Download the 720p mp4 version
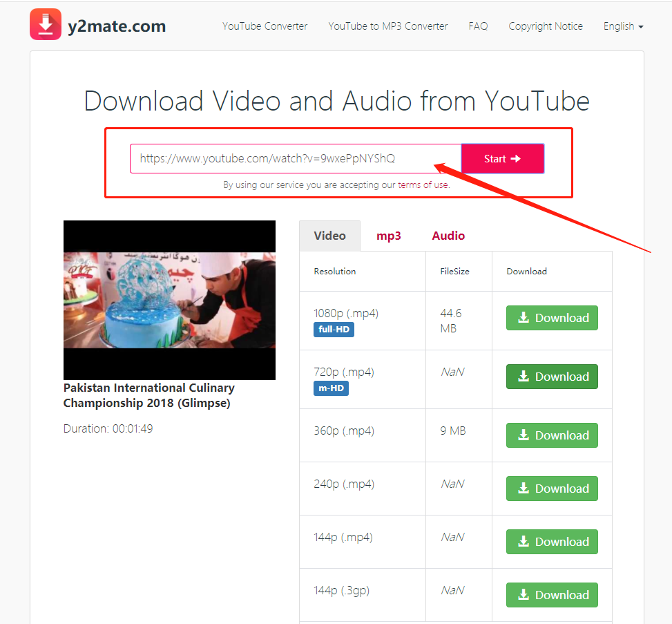Viewport: 672px width, 624px height. click(552, 377)
